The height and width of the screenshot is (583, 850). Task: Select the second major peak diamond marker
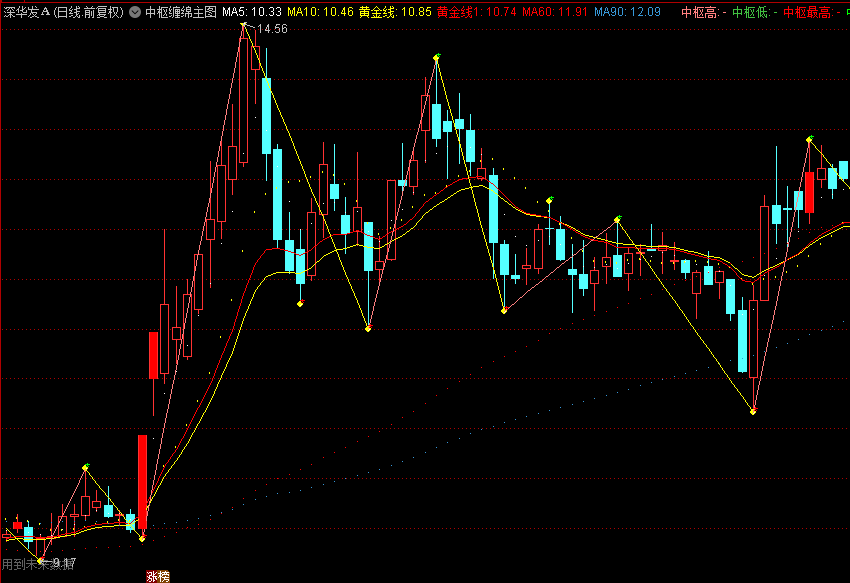(436, 57)
